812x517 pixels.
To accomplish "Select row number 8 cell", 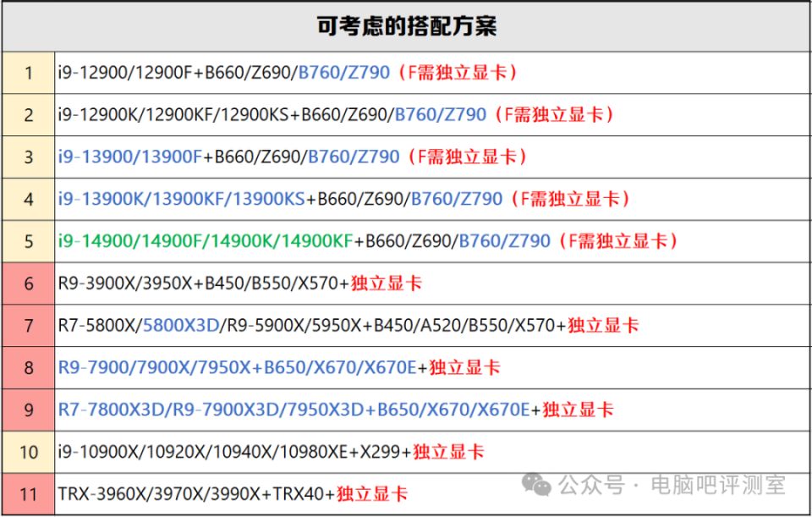I will [x=29, y=368].
